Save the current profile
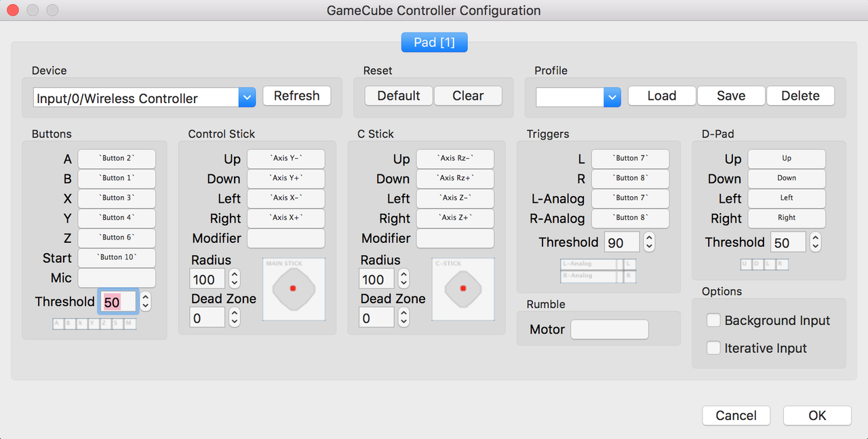 (x=731, y=96)
